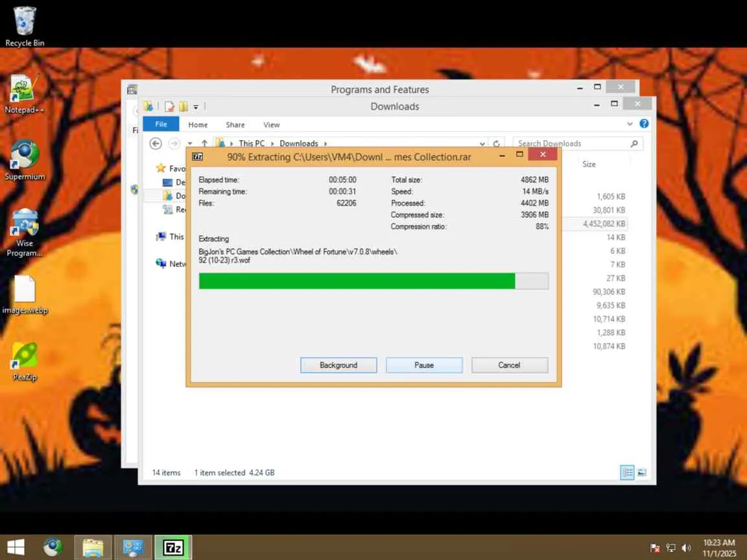This screenshot has width=747, height=560.
Task: Cancel the extraction
Action: (509, 366)
